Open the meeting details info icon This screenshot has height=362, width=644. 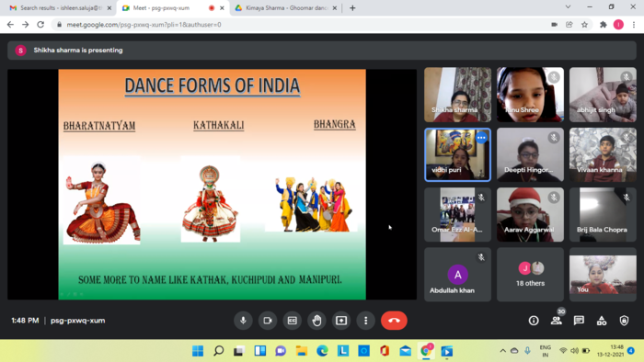tap(534, 321)
